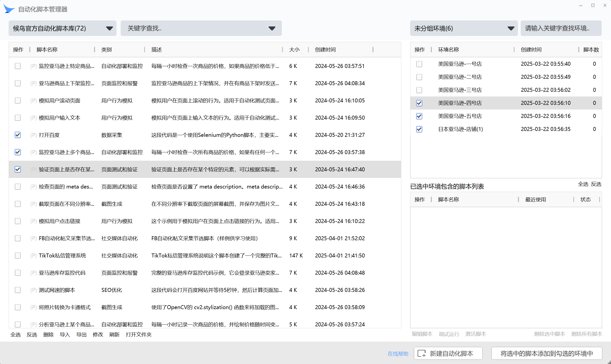
Task: Tick the FB自动化帖文采集节选 checkbox
Action: tap(18, 238)
